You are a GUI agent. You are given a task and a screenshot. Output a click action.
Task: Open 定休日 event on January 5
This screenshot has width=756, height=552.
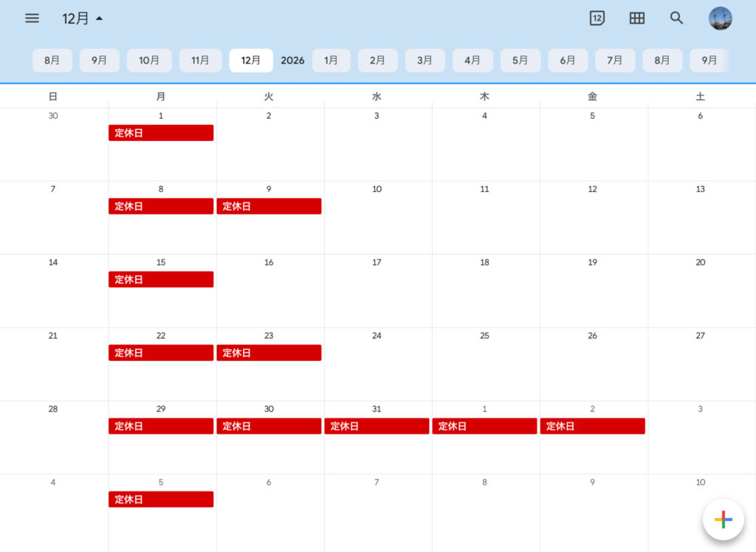pos(161,500)
